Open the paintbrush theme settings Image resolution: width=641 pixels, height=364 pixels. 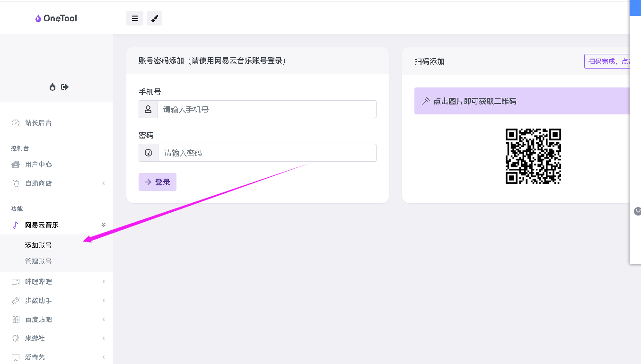click(155, 18)
